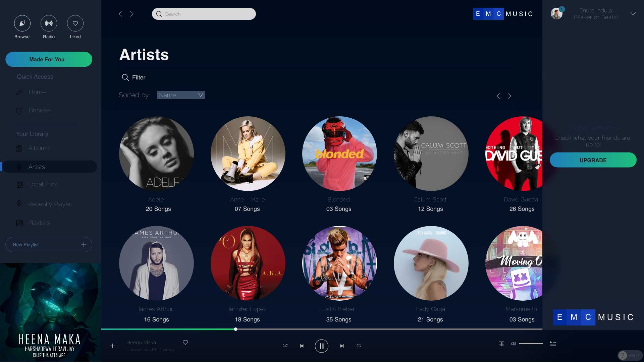Like Heena Maka with the heart icon
The height and width of the screenshot is (362, 644).
coord(185,342)
